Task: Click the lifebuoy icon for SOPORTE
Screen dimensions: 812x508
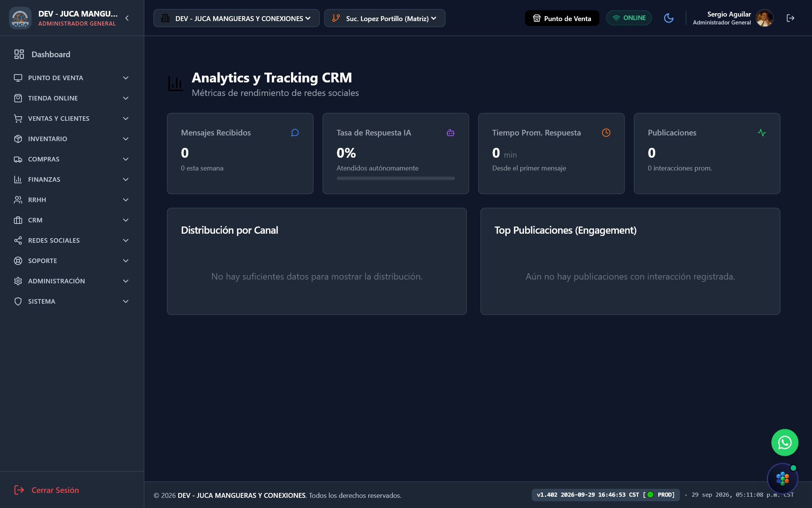Action: (18, 261)
